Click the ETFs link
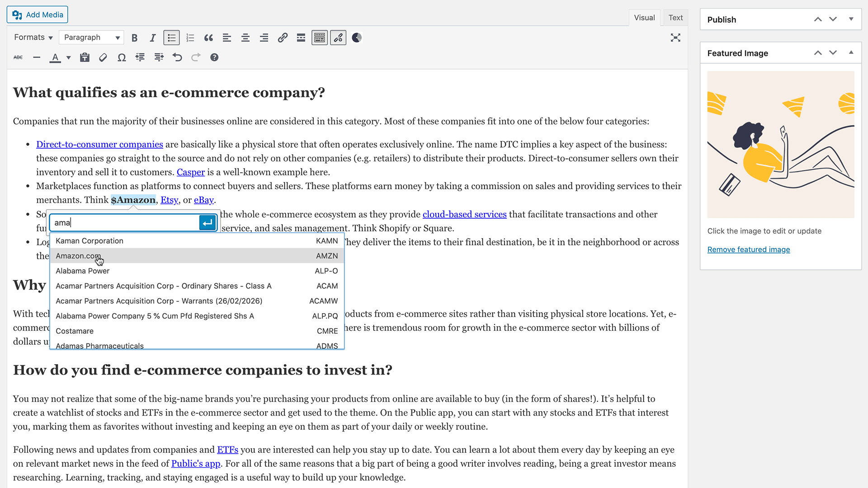This screenshot has height=488, width=868. click(227, 450)
